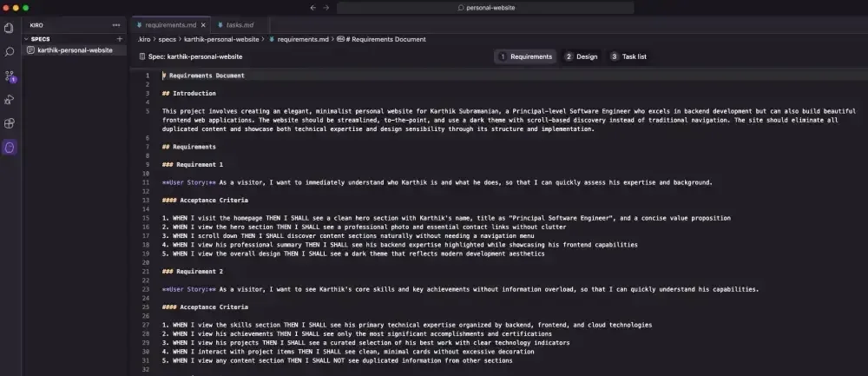
Task: Select the Kiro ghost icon in activity bar
Action: pos(10,148)
